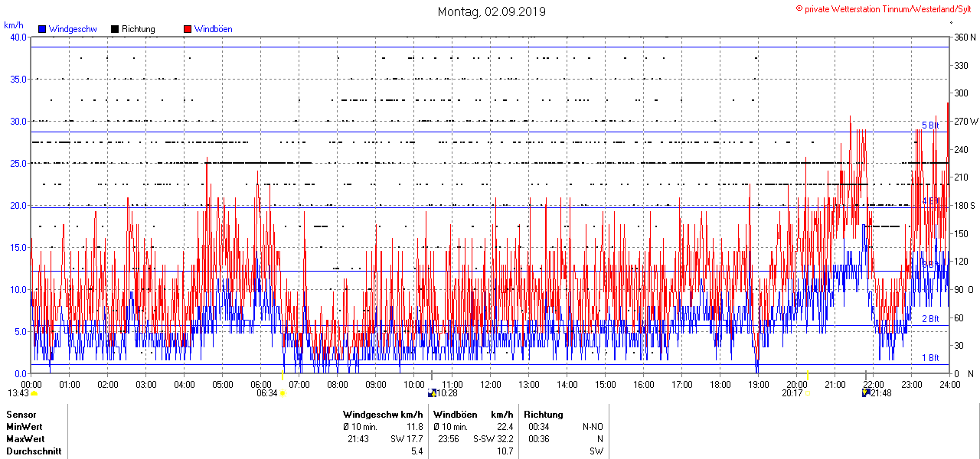Image resolution: width=980 pixels, height=459 pixels.
Task: Select the Richtung legend label
Action: pos(139,29)
